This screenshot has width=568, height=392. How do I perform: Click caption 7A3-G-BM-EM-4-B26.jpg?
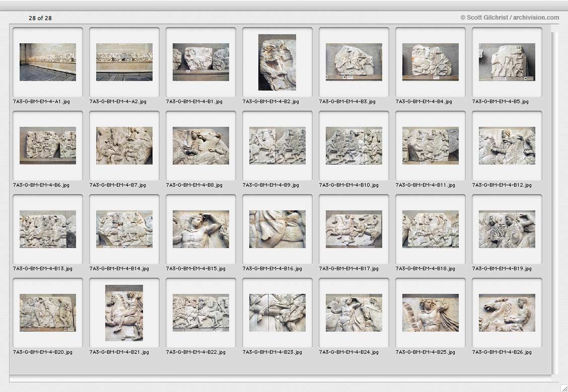click(x=502, y=352)
